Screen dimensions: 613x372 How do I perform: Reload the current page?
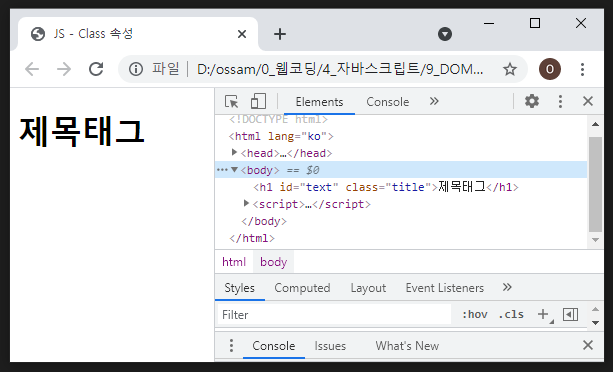96,69
